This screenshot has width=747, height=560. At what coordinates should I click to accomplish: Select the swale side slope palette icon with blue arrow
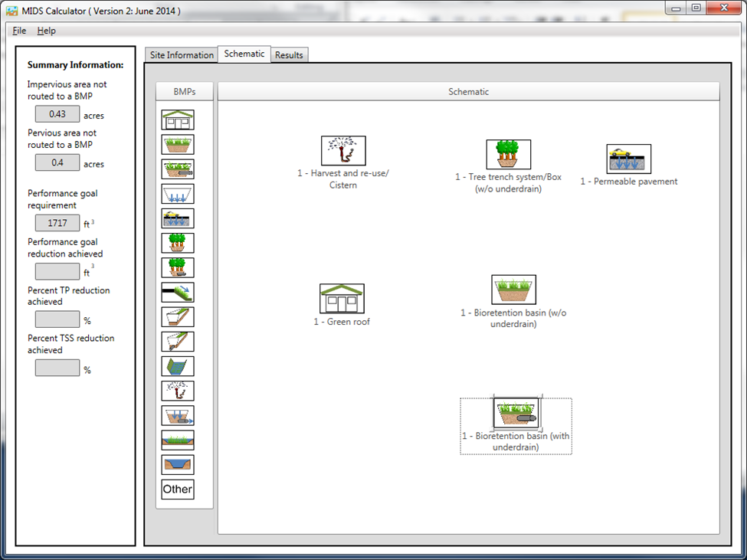[x=177, y=292]
